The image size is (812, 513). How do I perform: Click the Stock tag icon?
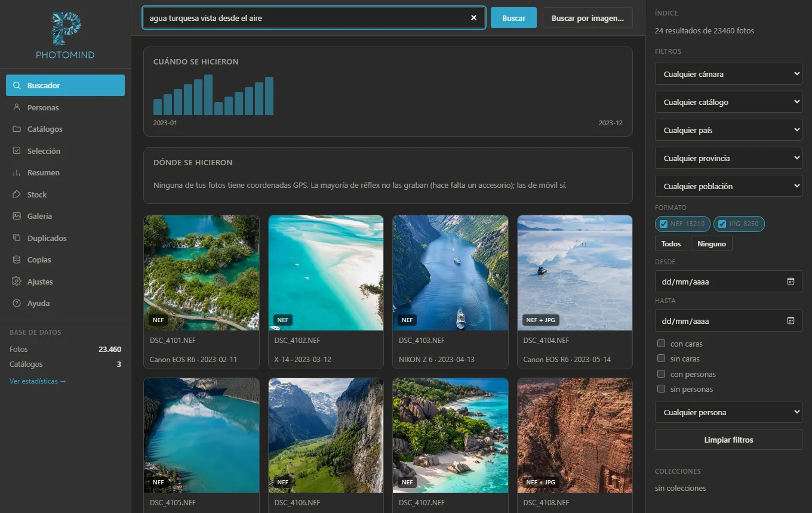tap(17, 194)
